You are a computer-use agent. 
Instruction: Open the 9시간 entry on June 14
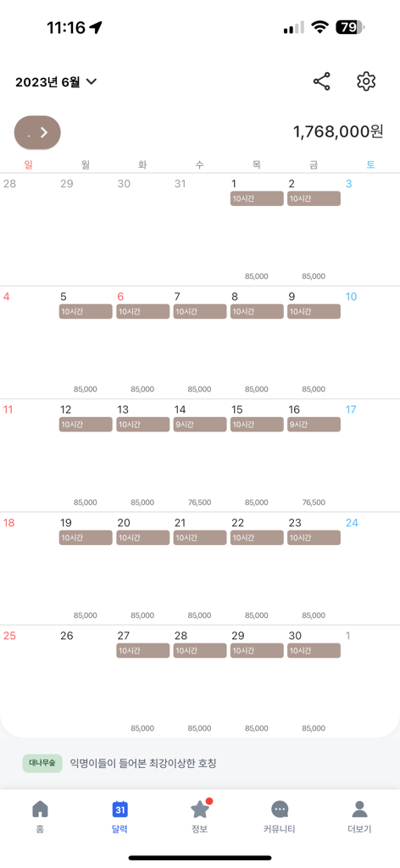[x=200, y=425]
